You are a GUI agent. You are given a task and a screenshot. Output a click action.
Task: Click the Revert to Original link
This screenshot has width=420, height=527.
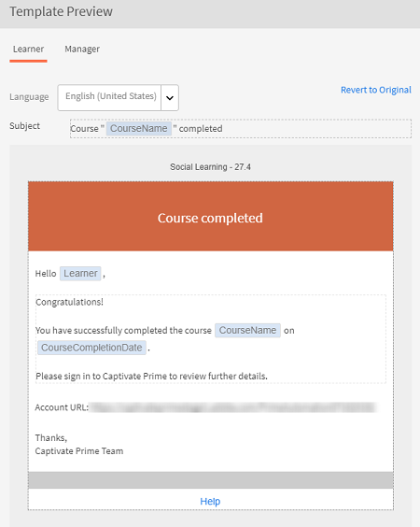tap(376, 90)
